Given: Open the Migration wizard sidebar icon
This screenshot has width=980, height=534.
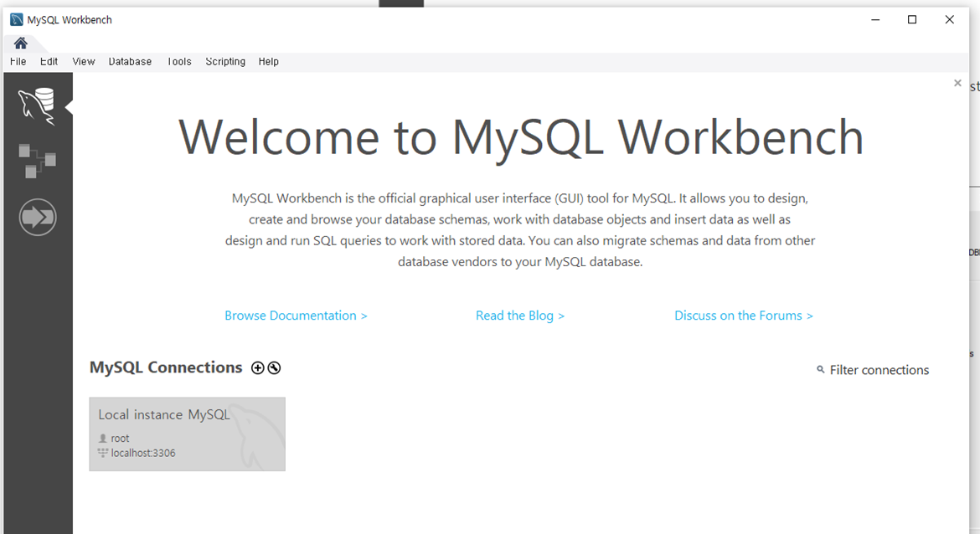Looking at the screenshot, I should coord(38,218).
